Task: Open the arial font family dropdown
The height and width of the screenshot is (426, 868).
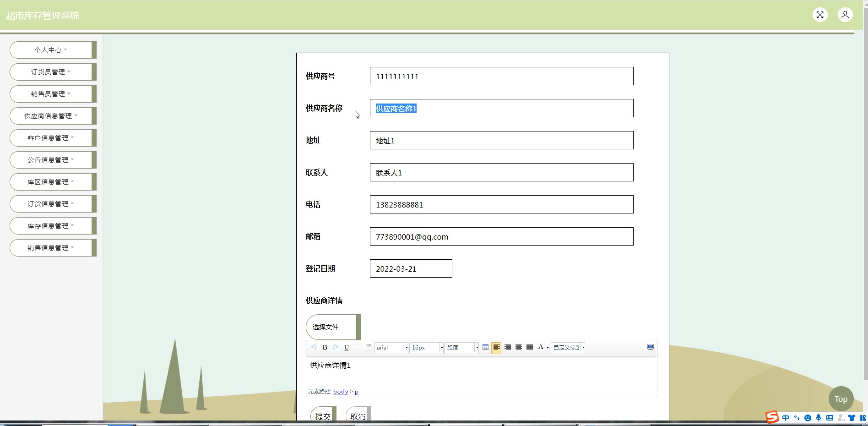Action: pyautogui.click(x=391, y=348)
